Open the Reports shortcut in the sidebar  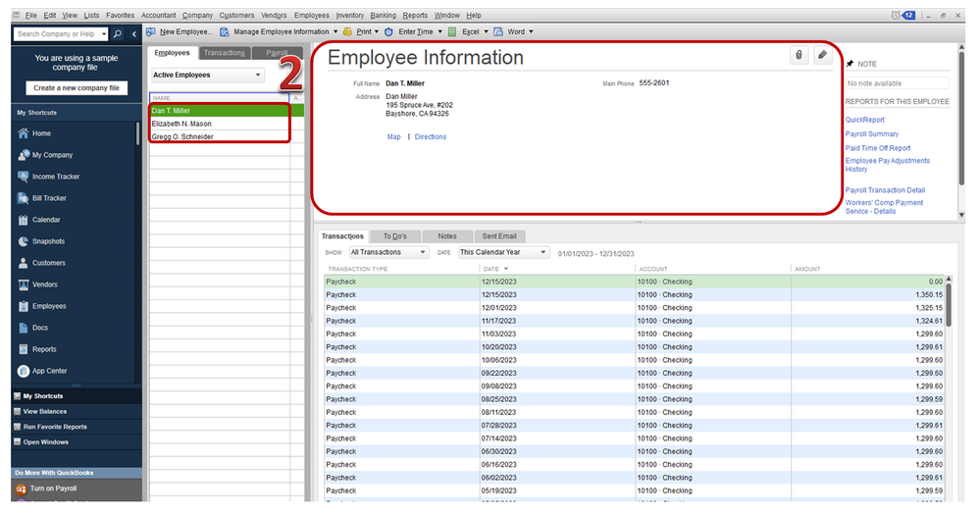(37, 349)
